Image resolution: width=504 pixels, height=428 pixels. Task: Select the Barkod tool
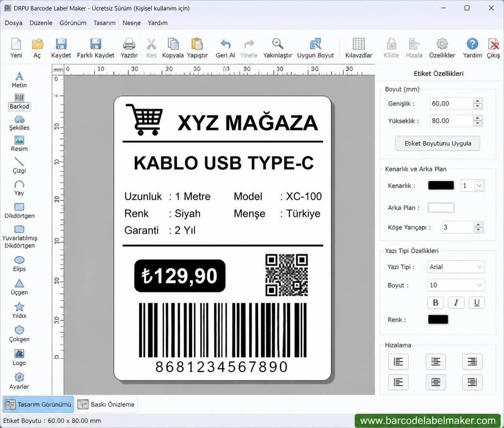pos(19,101)
